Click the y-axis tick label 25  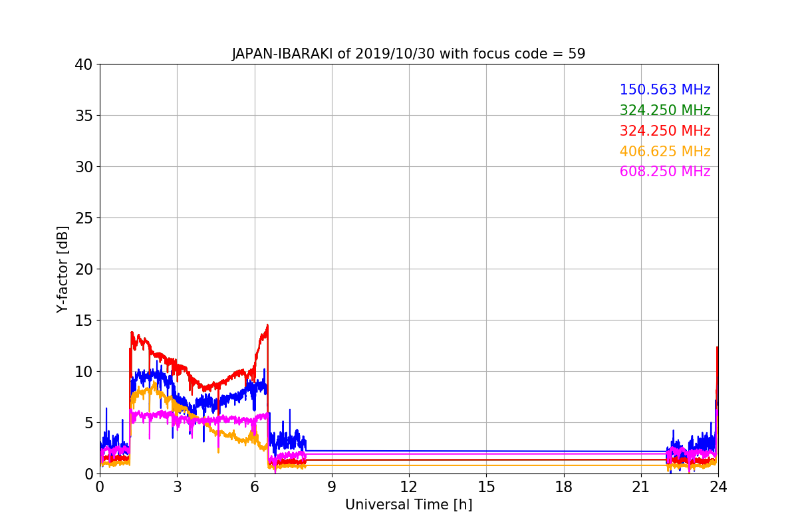(84, 218)
